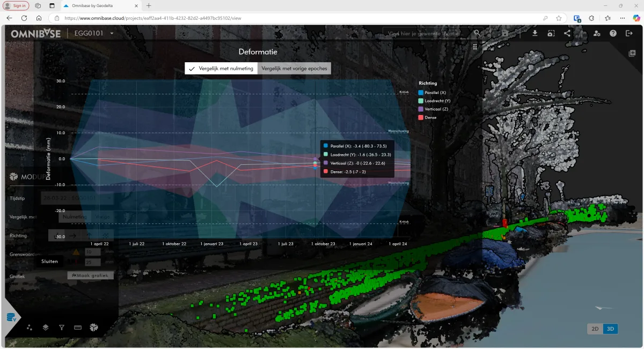644x349 pixels.
Task: Open a new browser tab
Action: click(149, 5)
